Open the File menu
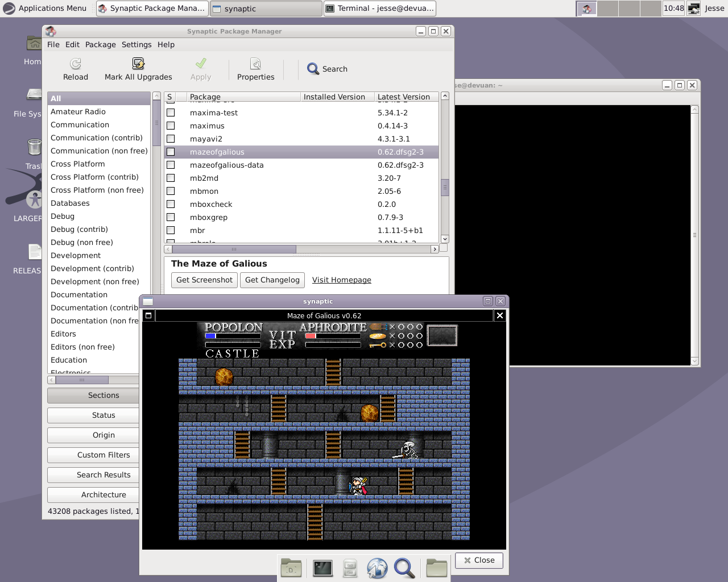This screenshot has width=728, height=582. (x=53, y=44)
